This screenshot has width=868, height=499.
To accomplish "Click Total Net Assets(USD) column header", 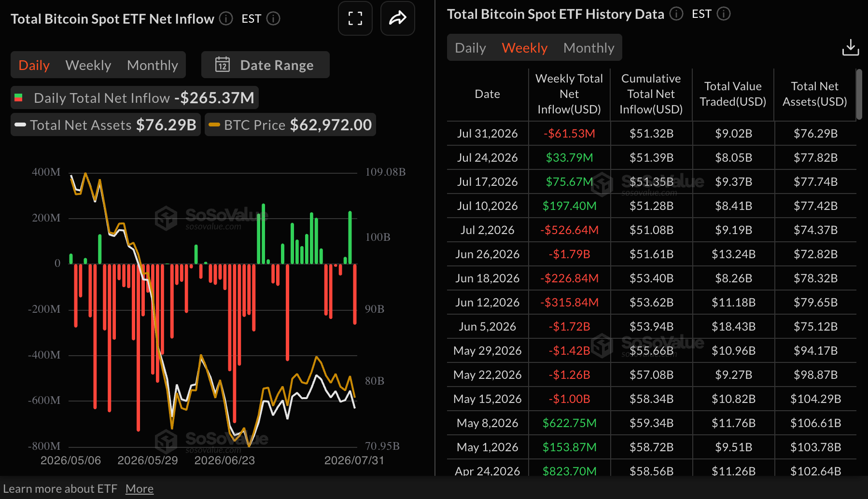I will pos(815,94).
